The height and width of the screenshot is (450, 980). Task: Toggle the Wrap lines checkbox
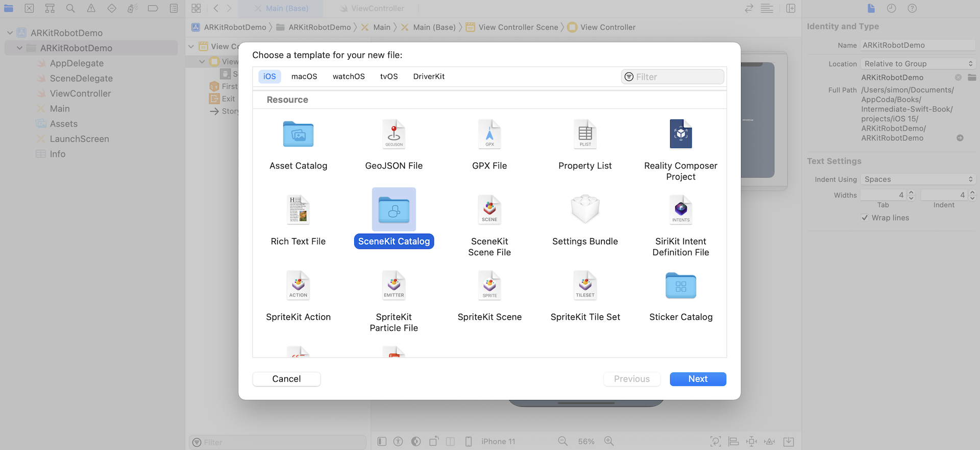click(865, 218)
